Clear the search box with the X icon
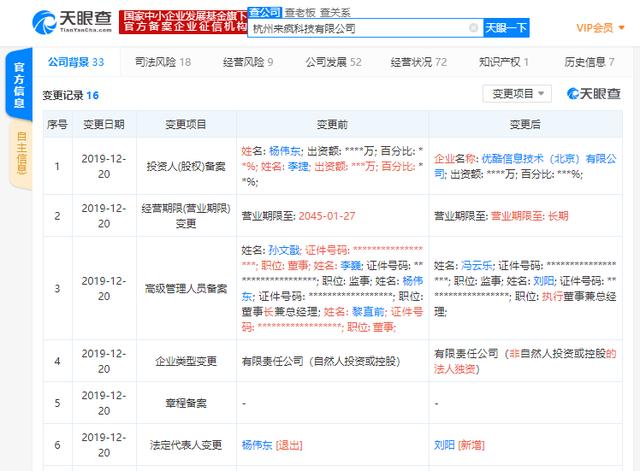Viewport: 640px width, 471px height. [x=473, y=29]
